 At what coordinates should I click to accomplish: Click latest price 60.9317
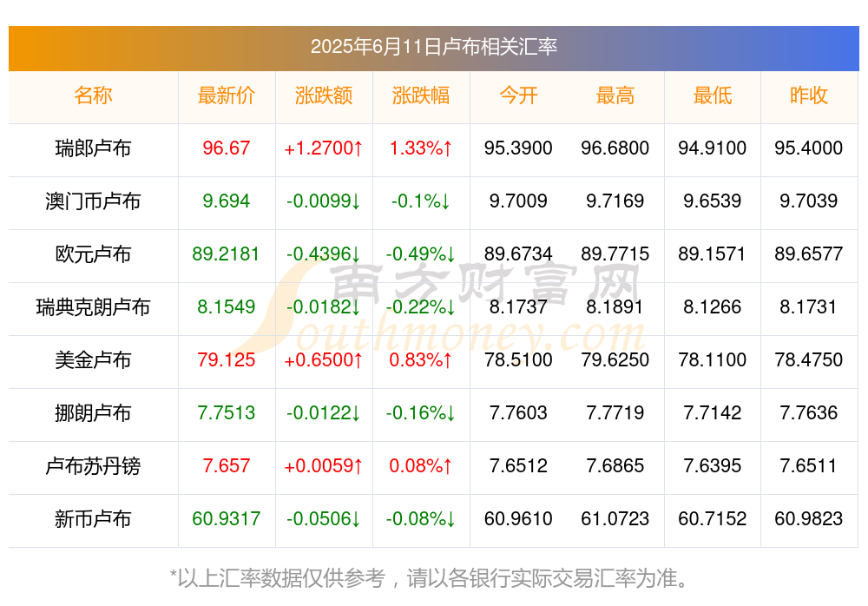(226, 519)
